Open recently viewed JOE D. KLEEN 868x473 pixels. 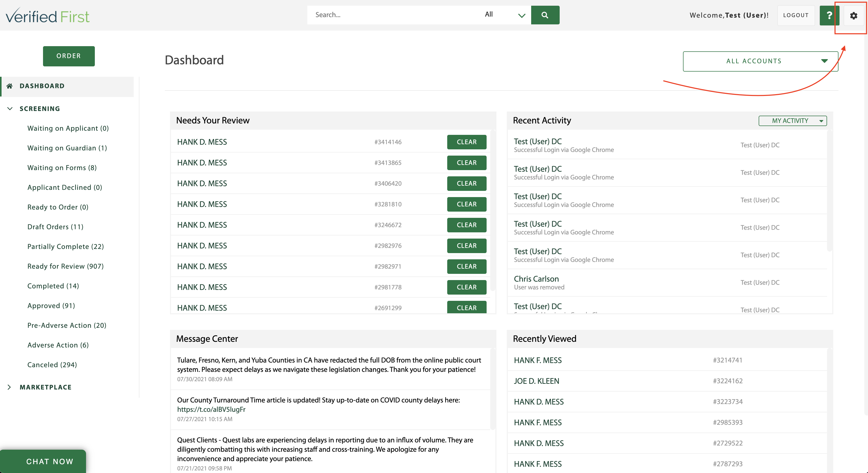pyautogui.click(x=536, y=381)
